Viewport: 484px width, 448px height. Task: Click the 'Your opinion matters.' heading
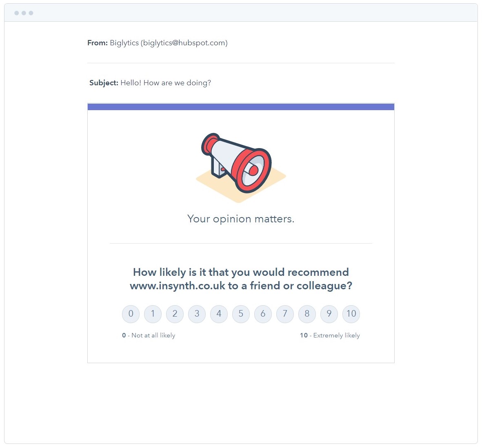point(241,219)
